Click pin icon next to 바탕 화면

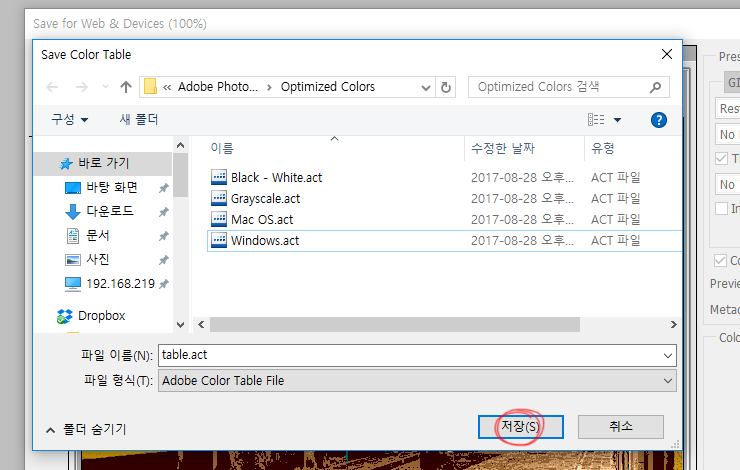(x=163, y=188)
